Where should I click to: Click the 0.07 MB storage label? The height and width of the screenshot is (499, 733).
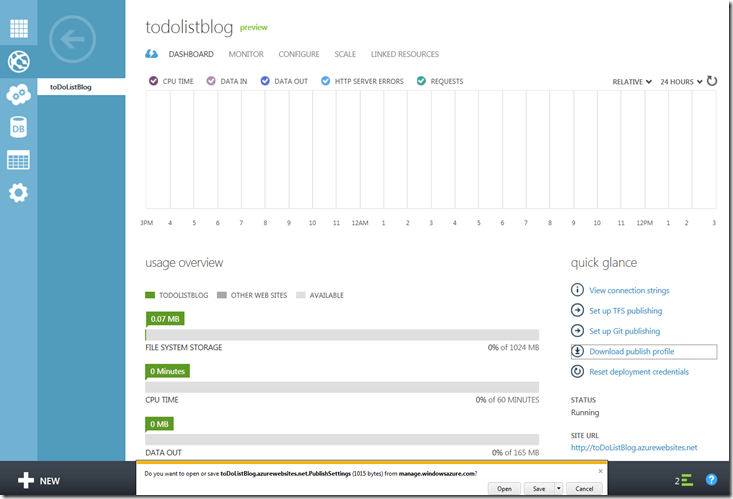click(x=165, y=319)
